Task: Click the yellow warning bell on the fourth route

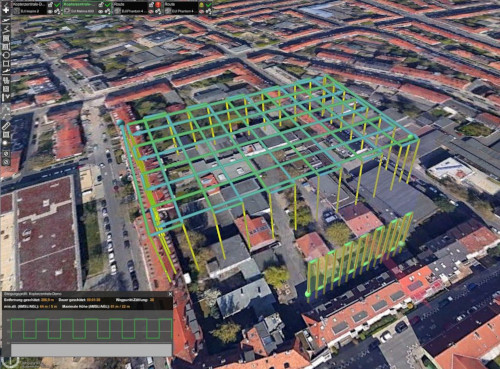Action: click(x=201, y=5)
